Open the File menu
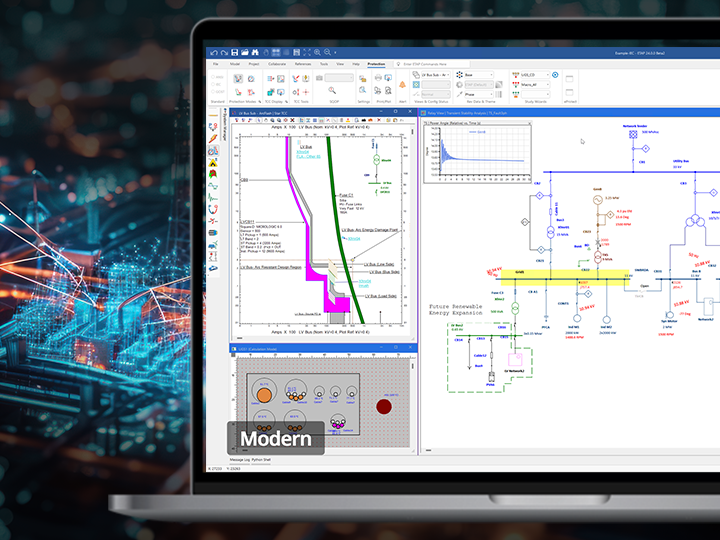Screen dimensions: 720x540 [215, 63]
